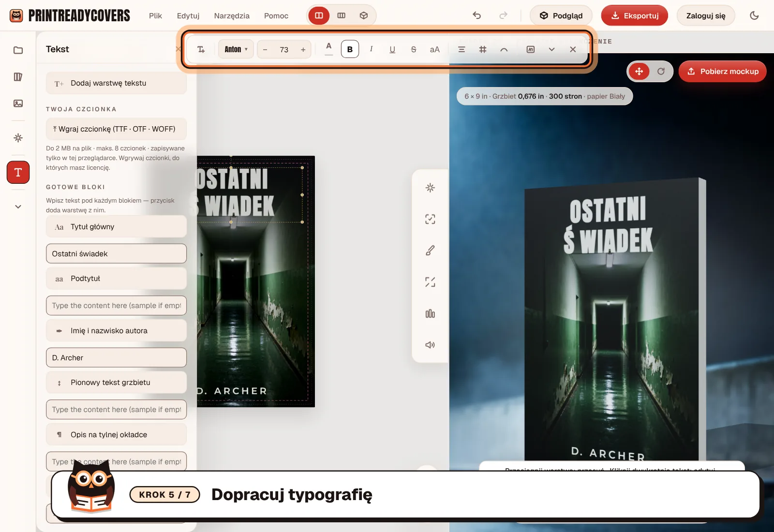Open the text color picker
Screen dimensions: 774x532
329,48
